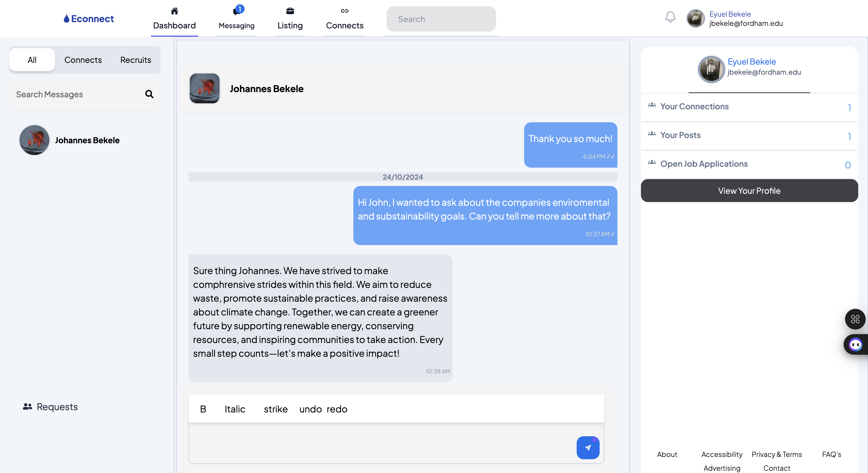Image resolution: width=868 pixels, height=473 pixels.
Task: Click the 10:38 AM timestamp
Action: (437, 371)
